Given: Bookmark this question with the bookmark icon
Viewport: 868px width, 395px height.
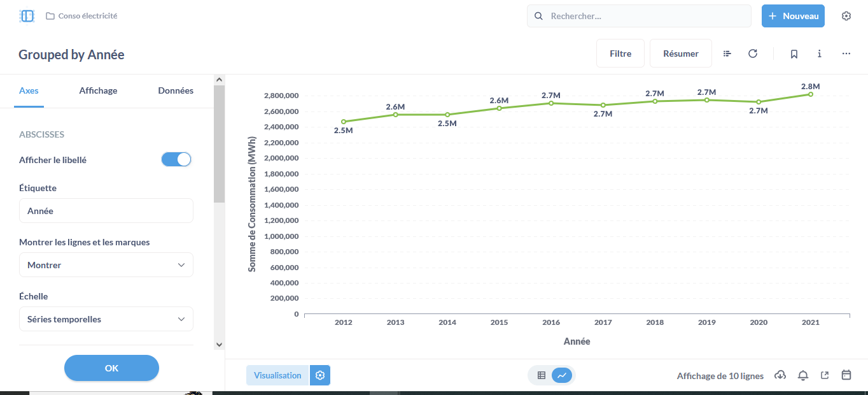Looking at the screenshot, I should coord(794,54).
